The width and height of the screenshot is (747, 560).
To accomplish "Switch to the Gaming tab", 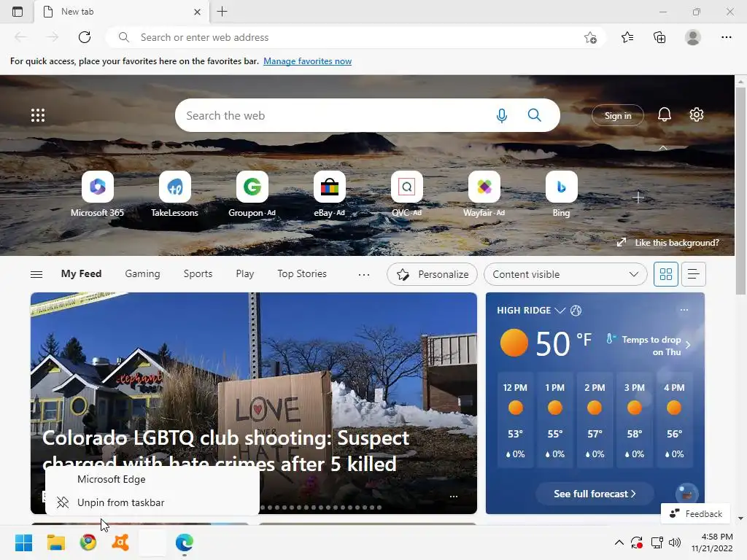I will pos(142,274).
